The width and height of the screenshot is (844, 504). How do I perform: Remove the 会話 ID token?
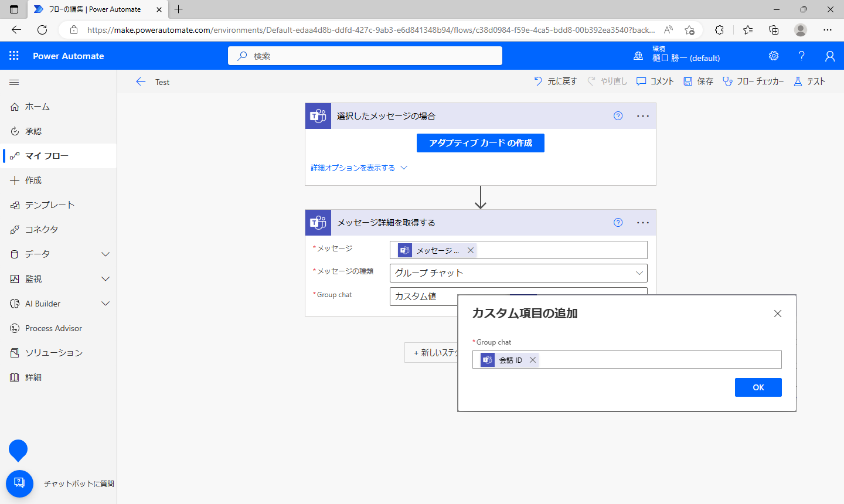tap(533, 360)
